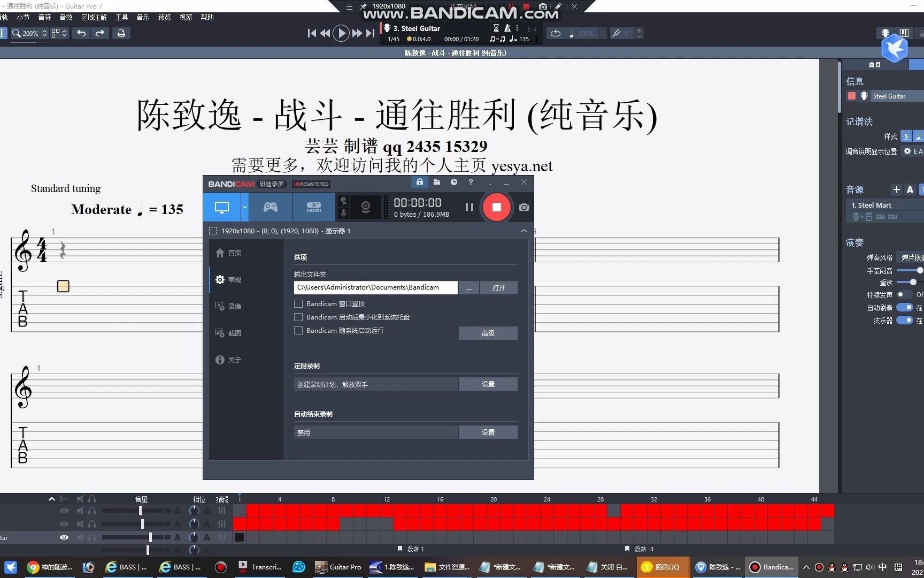Undo the last action in Guitar Pro
924x578 pixels.
pos(81,33)
